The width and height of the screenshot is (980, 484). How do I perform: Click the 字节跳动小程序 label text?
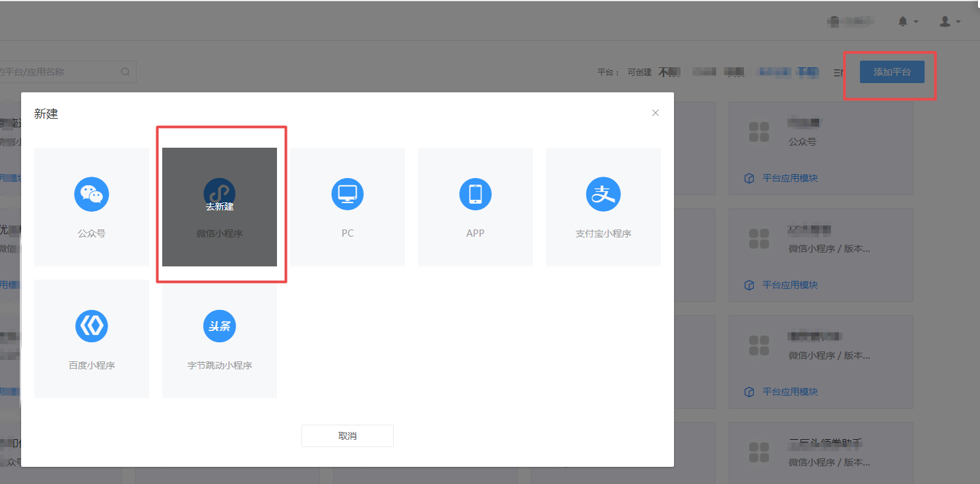pyautogui.click(x=220, y=365)
